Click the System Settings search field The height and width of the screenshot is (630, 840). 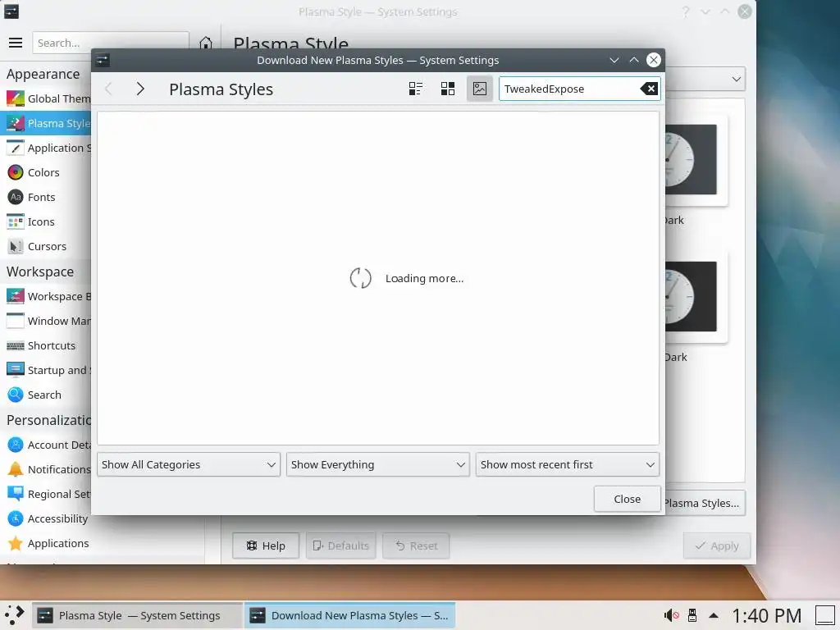coord(111,43)
